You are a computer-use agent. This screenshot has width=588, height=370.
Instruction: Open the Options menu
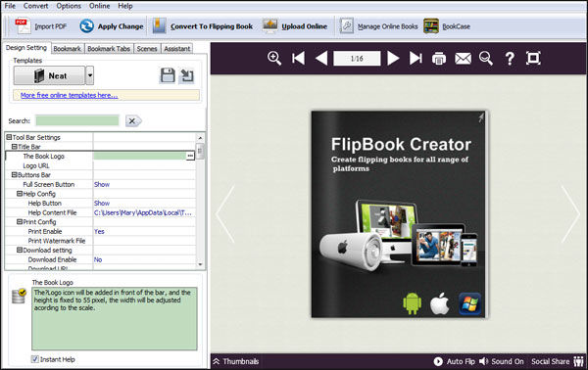click(69, 6)
